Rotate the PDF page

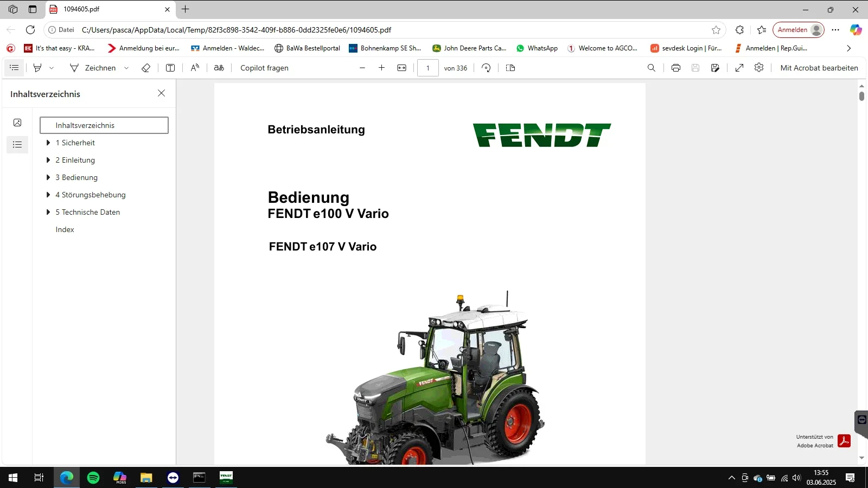(486, 68)
